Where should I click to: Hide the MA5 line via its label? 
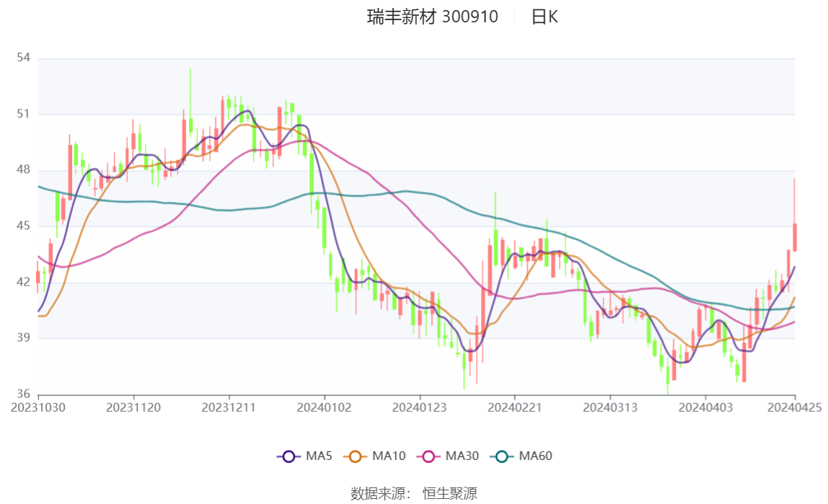pos(319,456)
